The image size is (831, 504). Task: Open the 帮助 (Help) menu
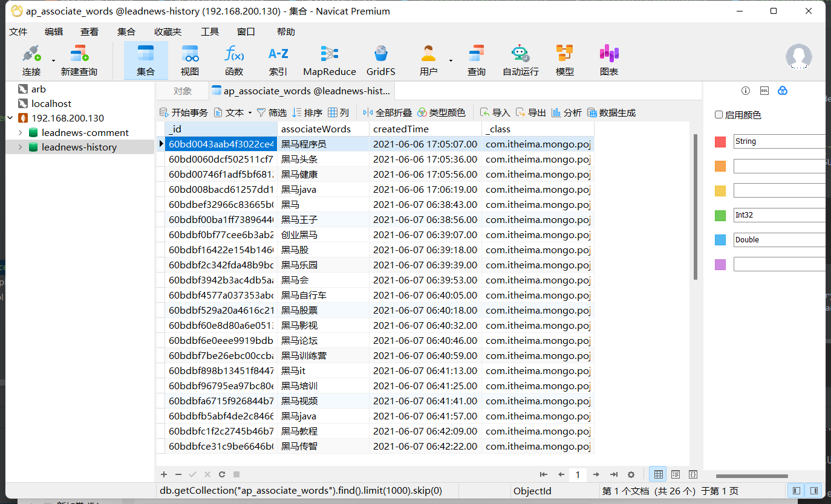(x=286, y=32)
